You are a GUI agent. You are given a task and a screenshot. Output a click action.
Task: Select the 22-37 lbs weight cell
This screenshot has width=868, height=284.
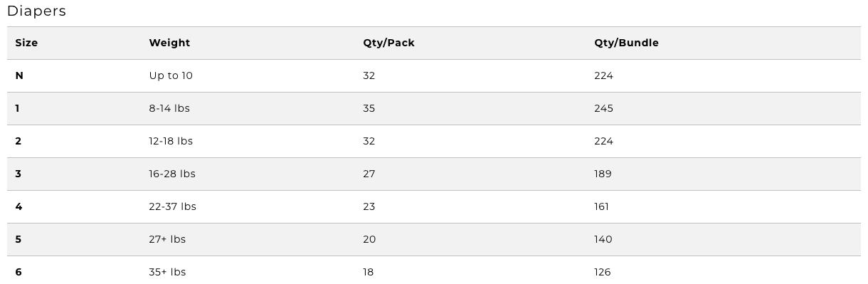tap(172, 206)
